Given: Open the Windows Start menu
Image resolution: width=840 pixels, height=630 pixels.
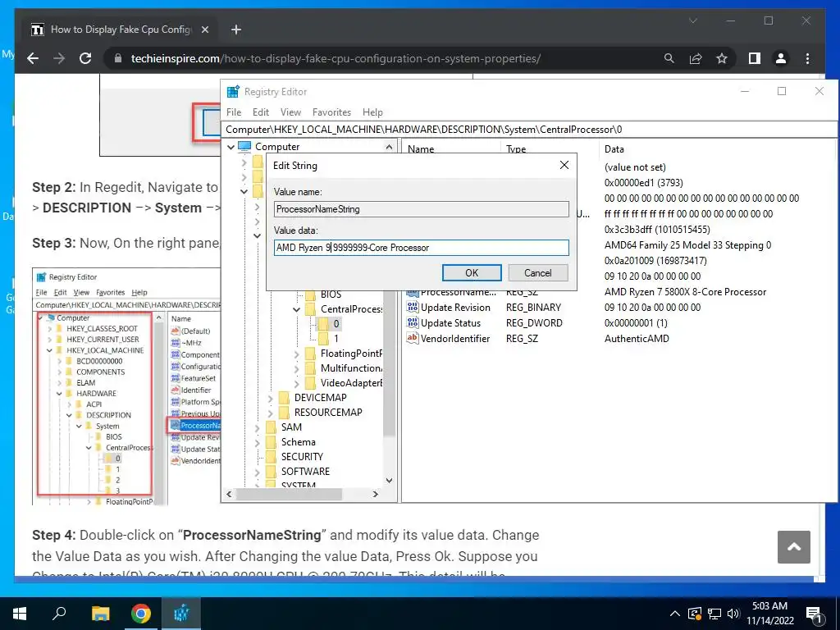Looking at the screenshot, I should [x=20, y=614].
